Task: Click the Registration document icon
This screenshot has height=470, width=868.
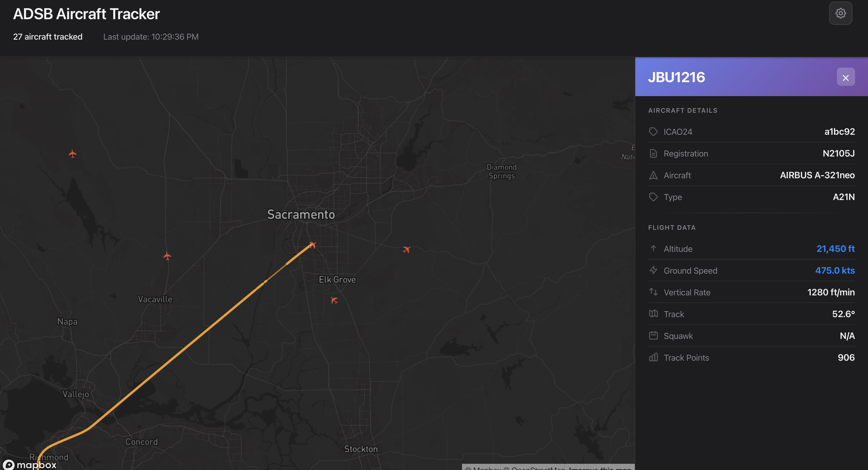Action: (654, 153)
